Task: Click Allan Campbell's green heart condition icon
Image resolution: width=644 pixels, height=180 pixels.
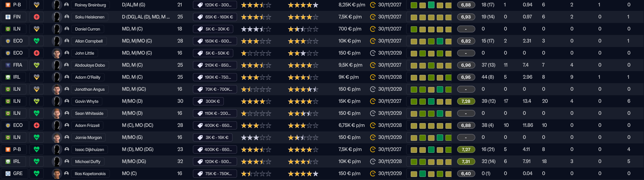Action: pos(37,41)
